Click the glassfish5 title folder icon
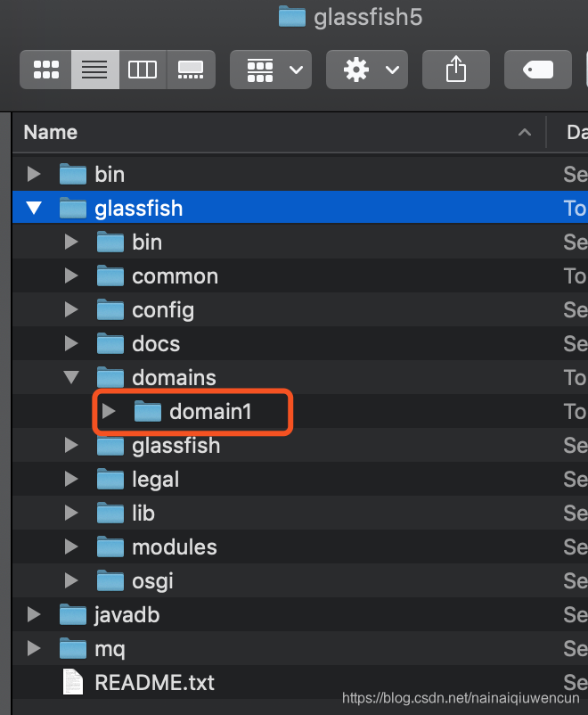588x715 pixels. point(292,16)
